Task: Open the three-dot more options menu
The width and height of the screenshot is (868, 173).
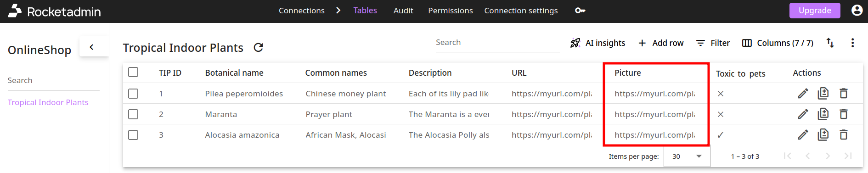Action: pyautogui.click(x=852, y=43)
